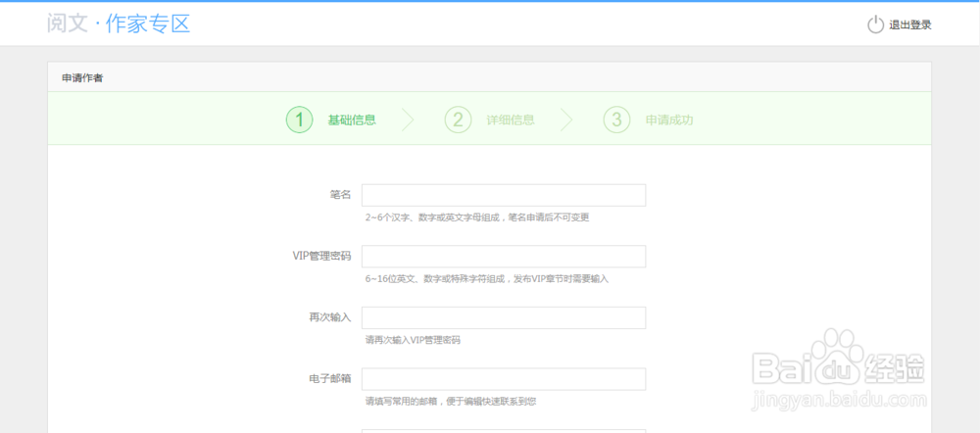This screenshot has height=433, width=980.
Task: Click hint 请填写常用的邮箱
Action: tap(400, 402)
